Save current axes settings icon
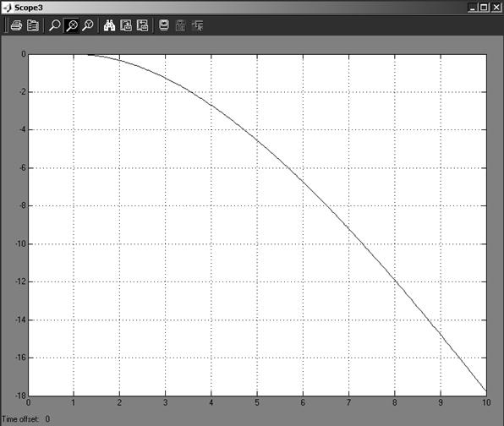504x426 pixels. point(126,25)
